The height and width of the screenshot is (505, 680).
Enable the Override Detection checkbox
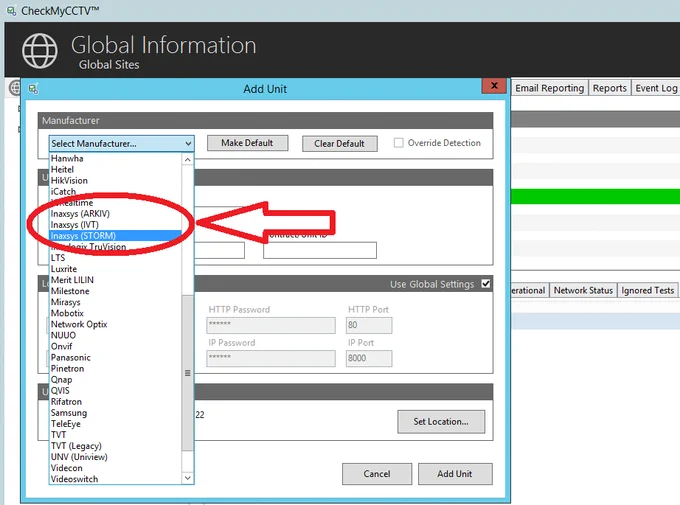pos(398,143)
